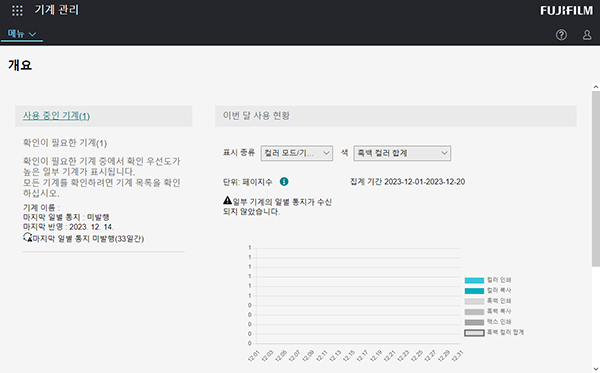Open the app launcher grid icon
The height and width of the screenshot is (373, 600).
(x=17, y=10)
